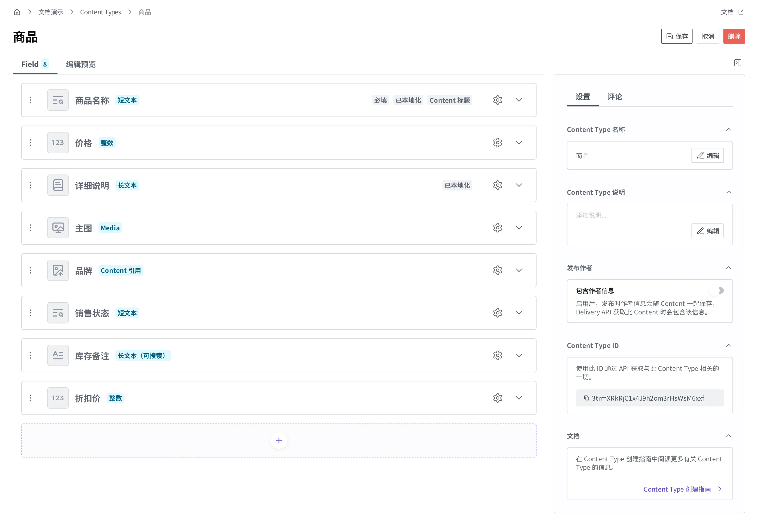Click drag handle dots of 主图 row
The image size is (758, 532).
[30, 228]
